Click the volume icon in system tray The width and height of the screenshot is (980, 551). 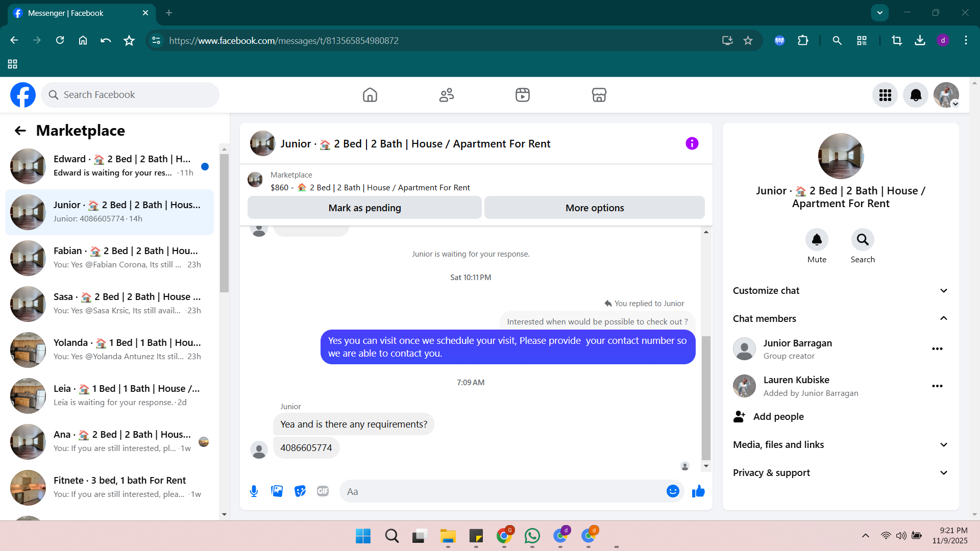click(901, 536)
